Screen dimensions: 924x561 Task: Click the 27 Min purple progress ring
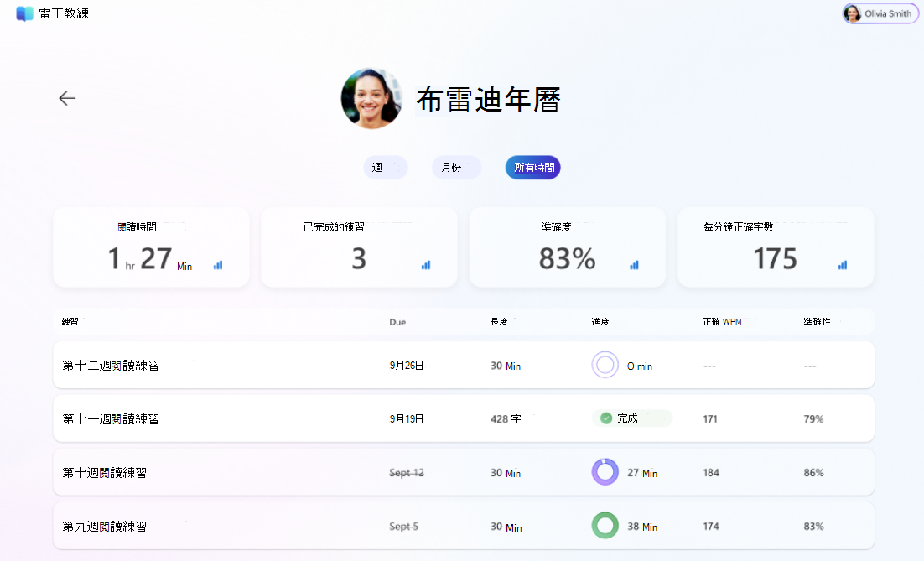click(605, 472)
